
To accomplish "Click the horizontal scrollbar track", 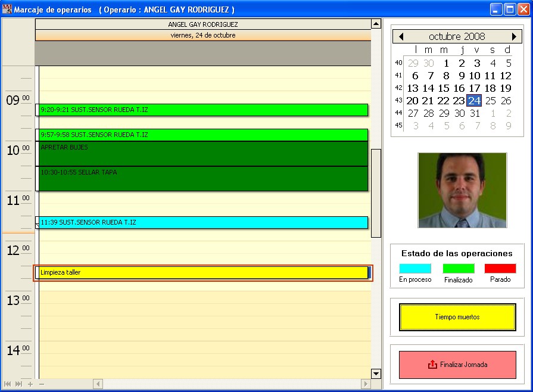I will 232,384.
